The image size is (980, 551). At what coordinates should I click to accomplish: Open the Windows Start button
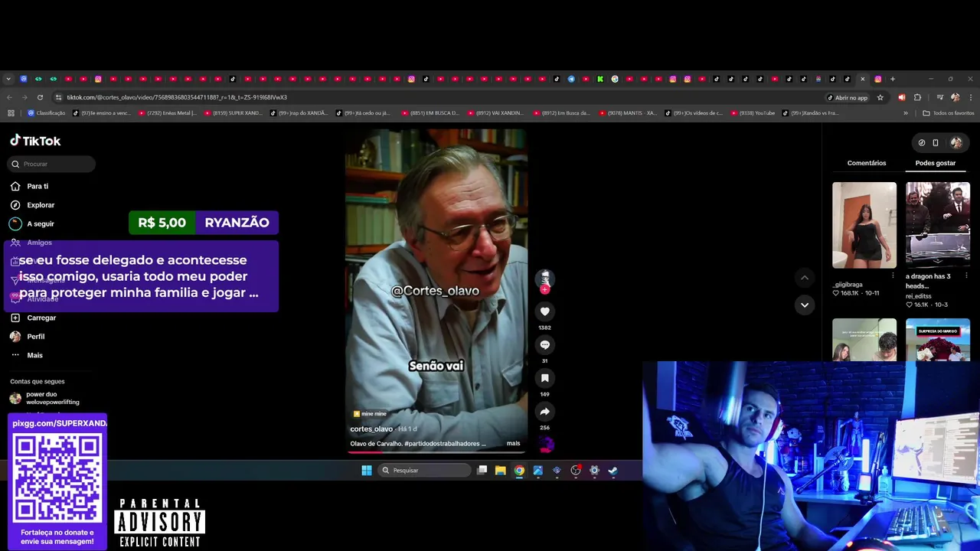(367, 471)
